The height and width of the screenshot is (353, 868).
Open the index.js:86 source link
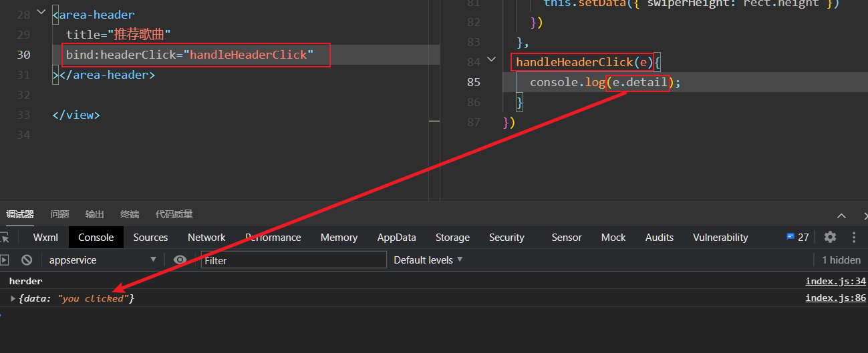835,298
